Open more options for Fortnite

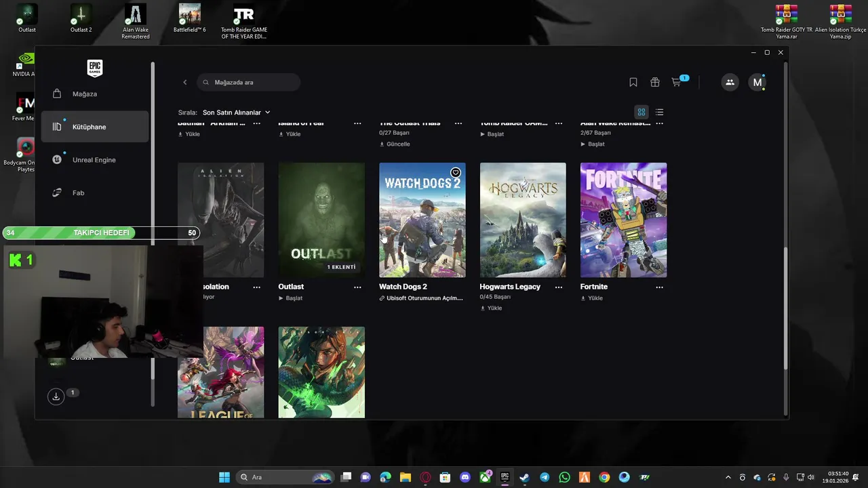(x=659, y=287)
